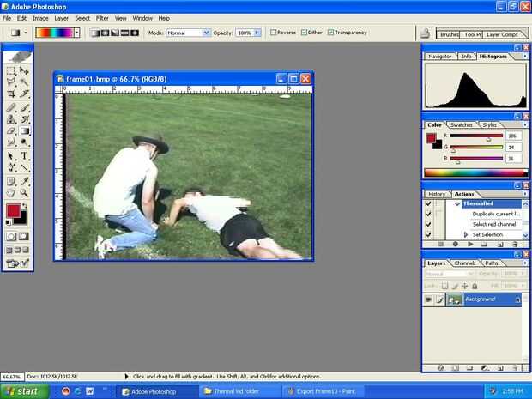Switch to the History tab
This screenshot has width=532, height=399.
(437, 194)
